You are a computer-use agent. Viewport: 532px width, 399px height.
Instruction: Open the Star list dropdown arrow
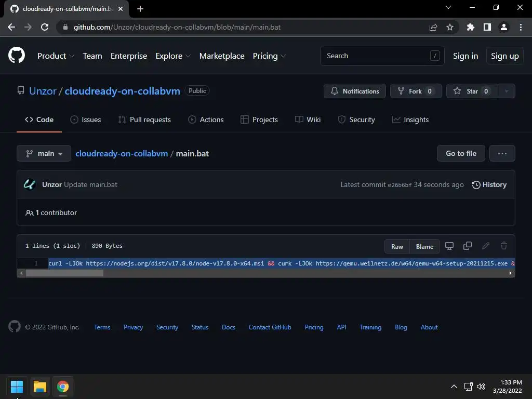(x=507, y=91)
